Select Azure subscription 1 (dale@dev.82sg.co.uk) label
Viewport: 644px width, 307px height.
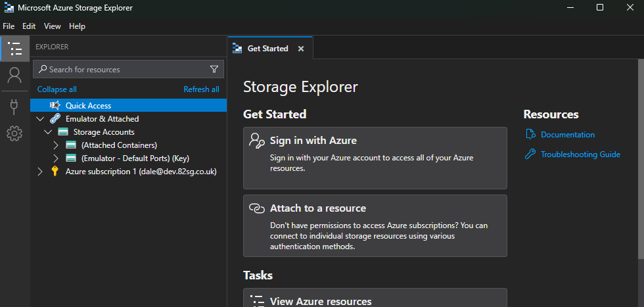pyautogui.click(x=141, y=172)
